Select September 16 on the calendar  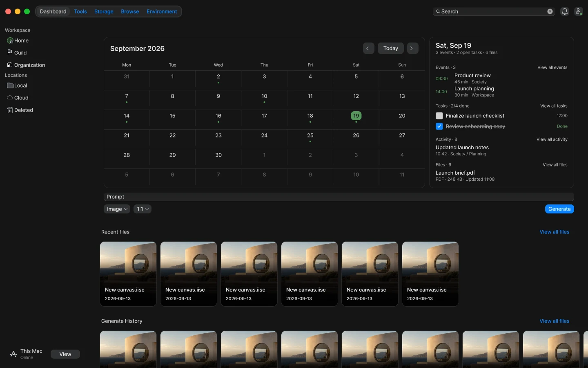218,116
